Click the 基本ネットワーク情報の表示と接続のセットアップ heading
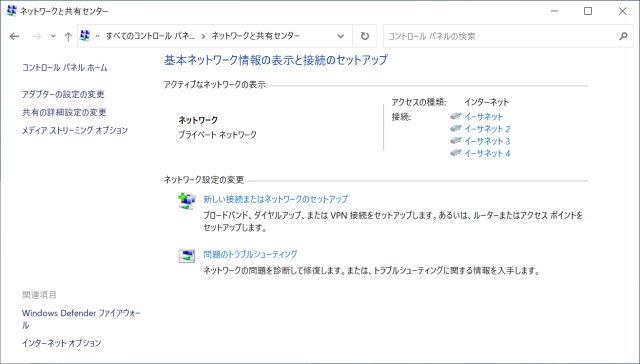The image size is (640, 364). point(276,60)
